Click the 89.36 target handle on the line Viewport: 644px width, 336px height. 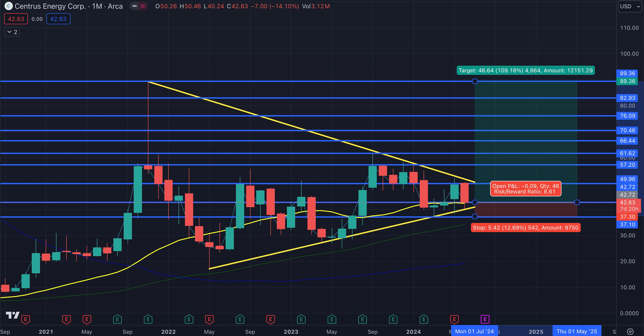click(475, 81)
